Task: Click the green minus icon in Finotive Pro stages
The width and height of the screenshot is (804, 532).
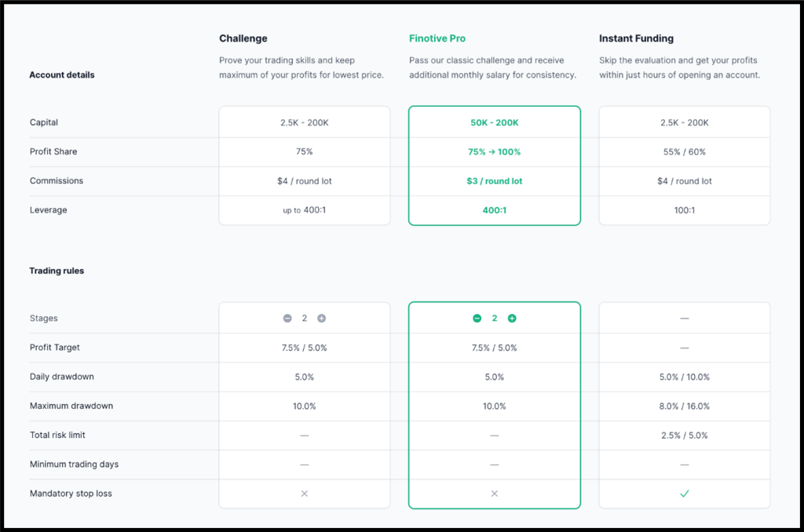Action: coord(477,319)
